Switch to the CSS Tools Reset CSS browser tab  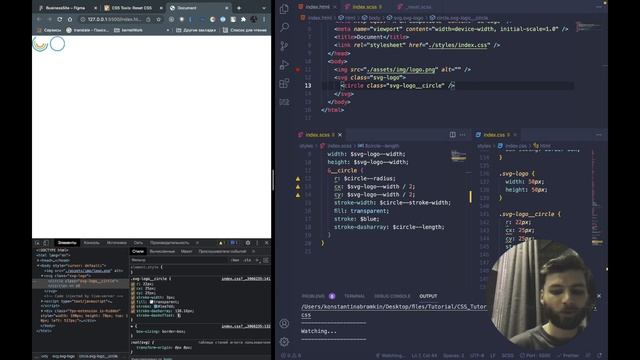(131, 8)
